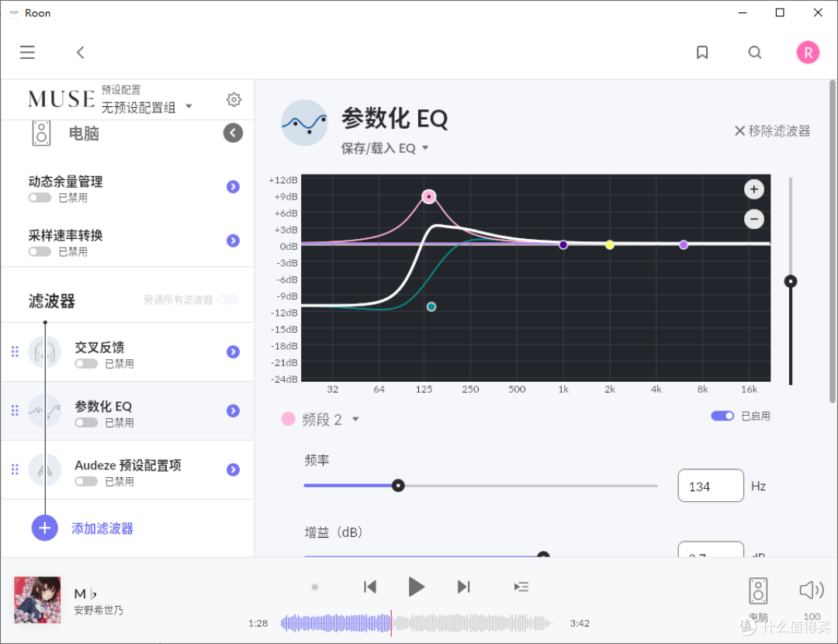Click 移除滤波器 to remove the filter
The image size is (838, 644).
(771, 130)
